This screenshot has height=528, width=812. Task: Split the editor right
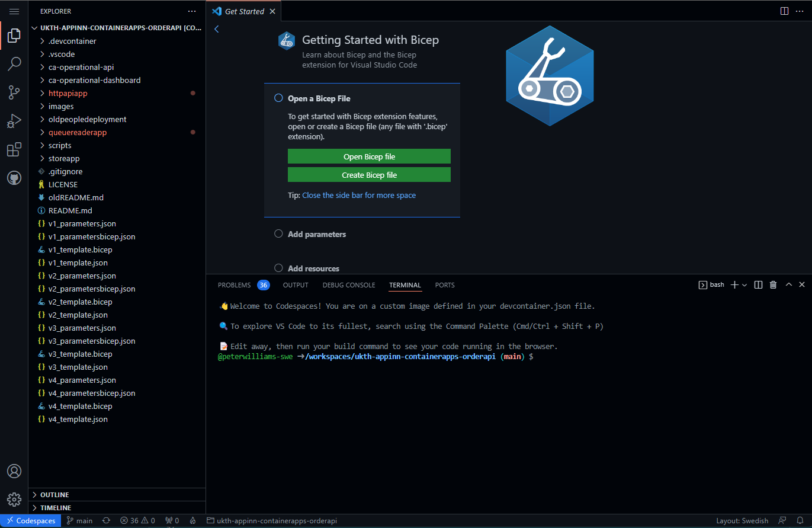pos(784,11)
